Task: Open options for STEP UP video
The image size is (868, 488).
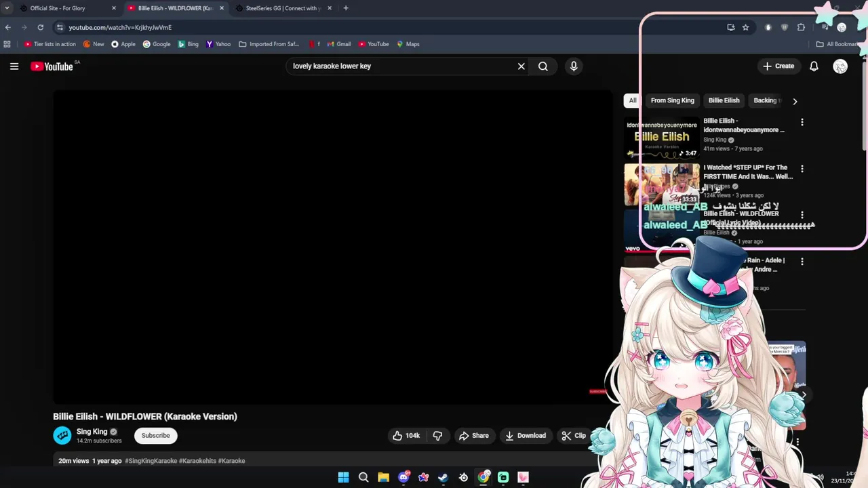Action: click(802, 169)
